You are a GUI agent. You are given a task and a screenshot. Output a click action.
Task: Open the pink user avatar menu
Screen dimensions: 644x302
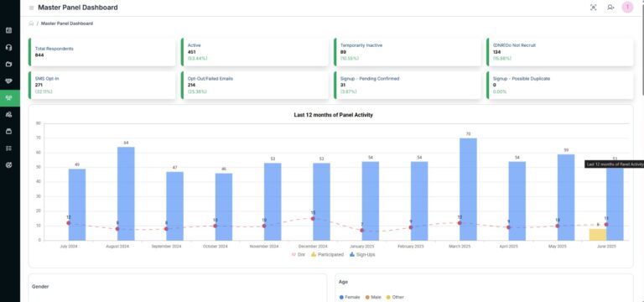(627, 8)
